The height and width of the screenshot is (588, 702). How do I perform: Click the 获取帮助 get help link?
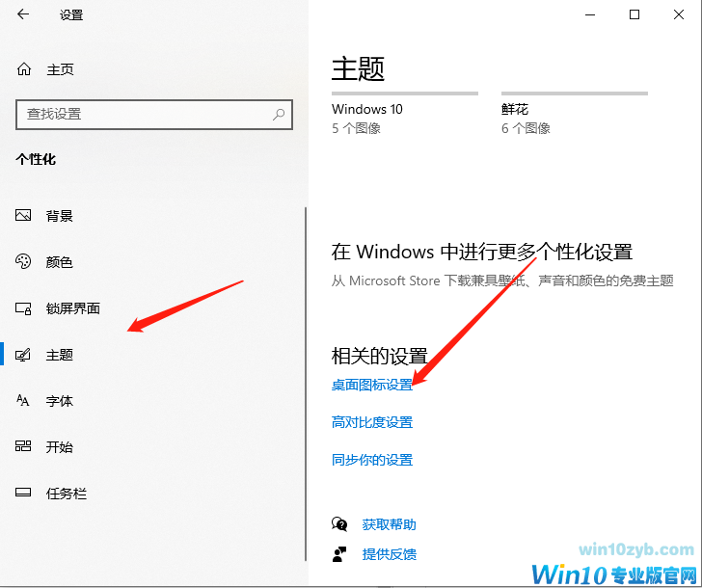click(389, 524)
